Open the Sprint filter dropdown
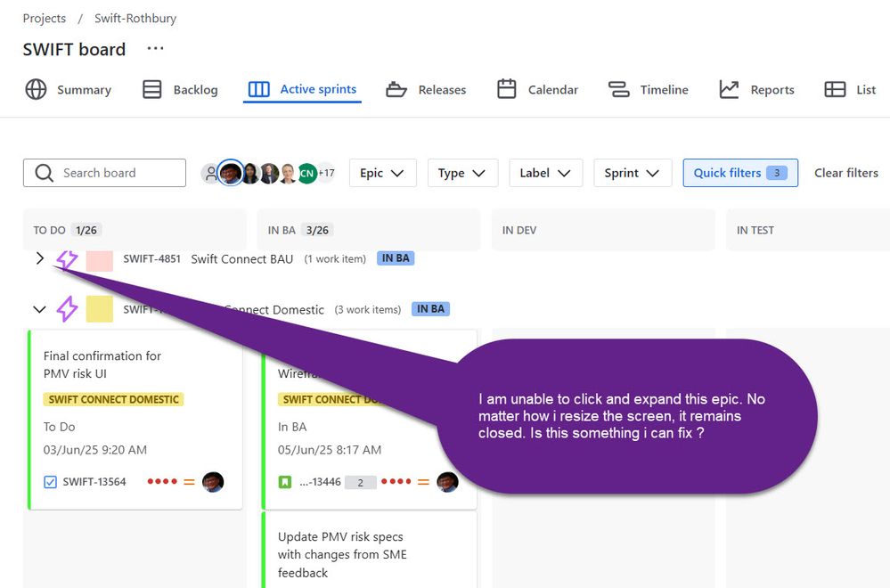Viewport: 890px width, 588px height. click(633, 173)
